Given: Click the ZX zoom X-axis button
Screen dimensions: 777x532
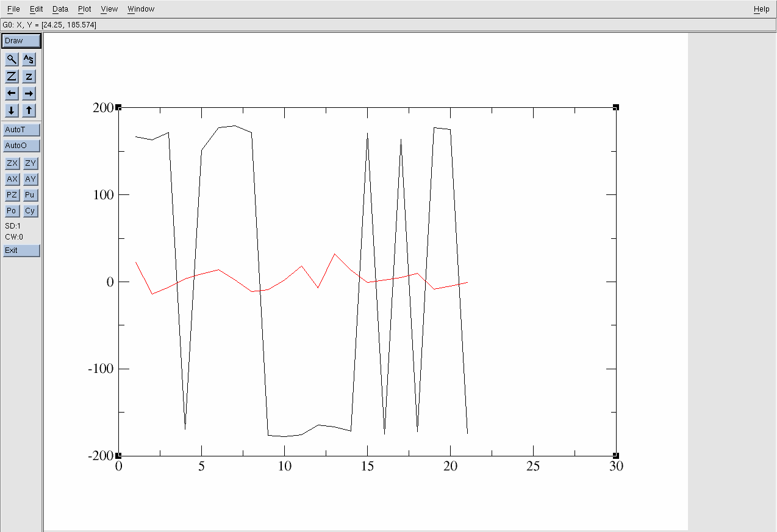Looking at the screenshot, I should (x=12, y=163).
